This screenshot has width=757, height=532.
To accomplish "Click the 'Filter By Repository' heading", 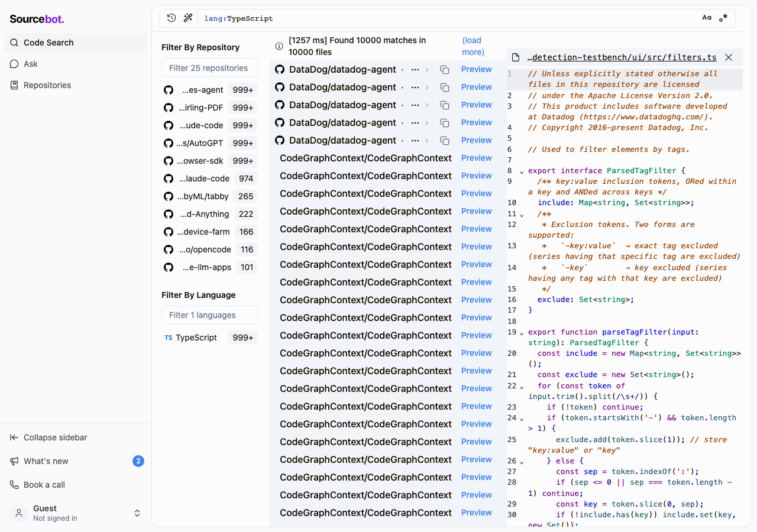I will 200,47.
